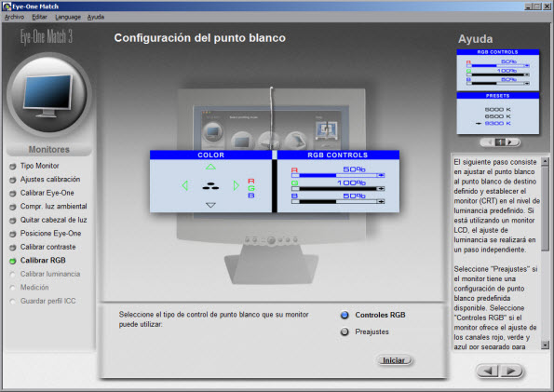Select the Preajustes radio button
The width and height of the screenshot is (554, 392).
click(x=345, y=331)
